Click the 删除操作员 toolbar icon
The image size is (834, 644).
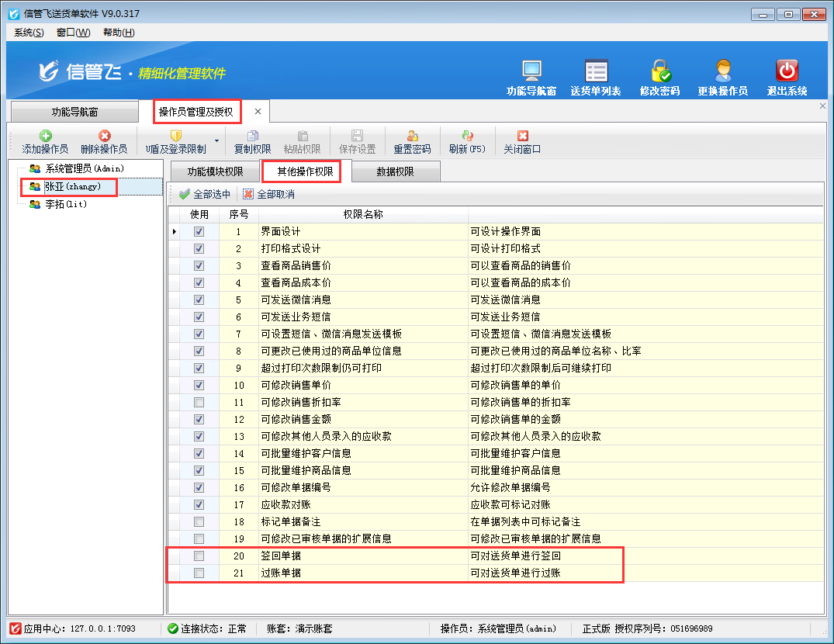pos(104,136)
